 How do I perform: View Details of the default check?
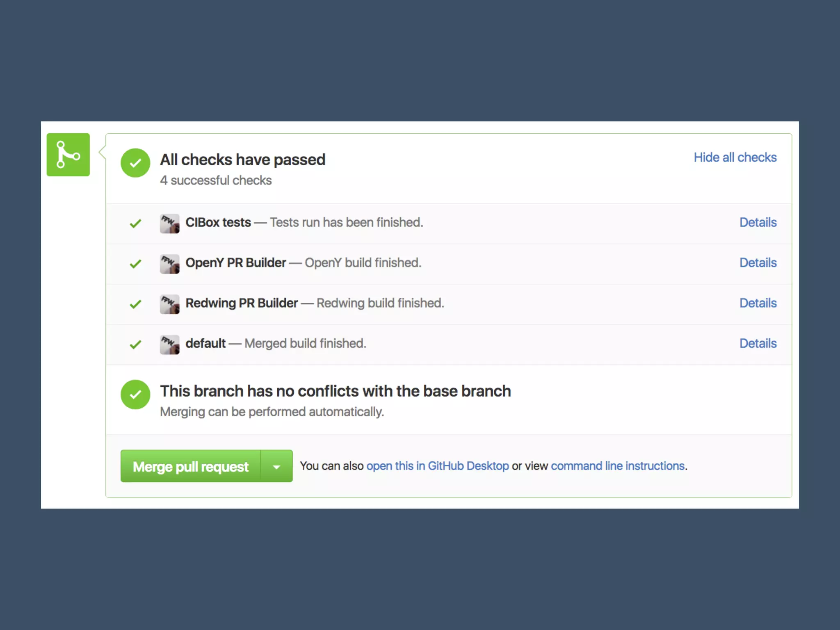(758, 343)
